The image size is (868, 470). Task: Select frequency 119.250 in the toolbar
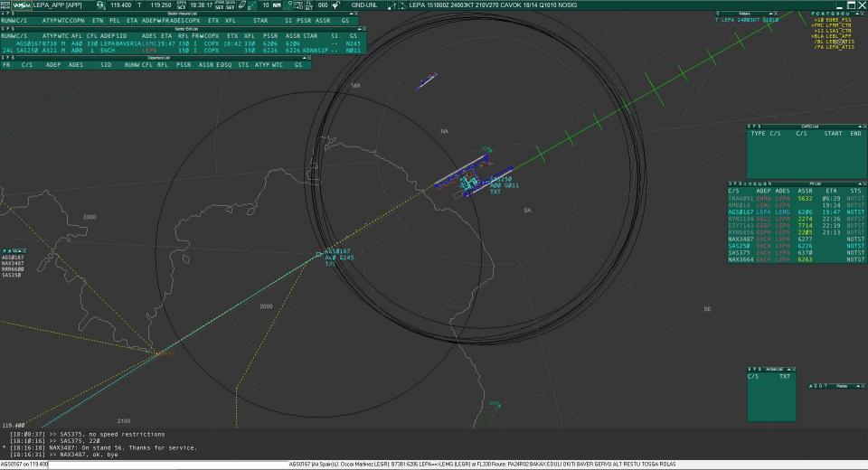point(161,5)
